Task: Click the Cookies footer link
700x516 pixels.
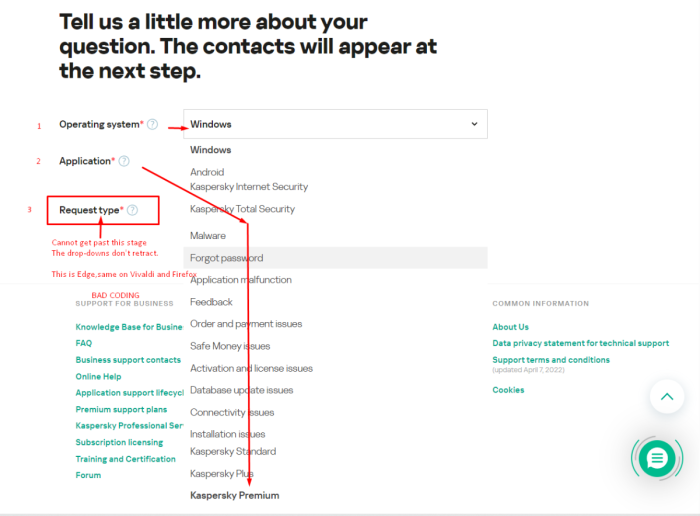Action: click(508, 390)
